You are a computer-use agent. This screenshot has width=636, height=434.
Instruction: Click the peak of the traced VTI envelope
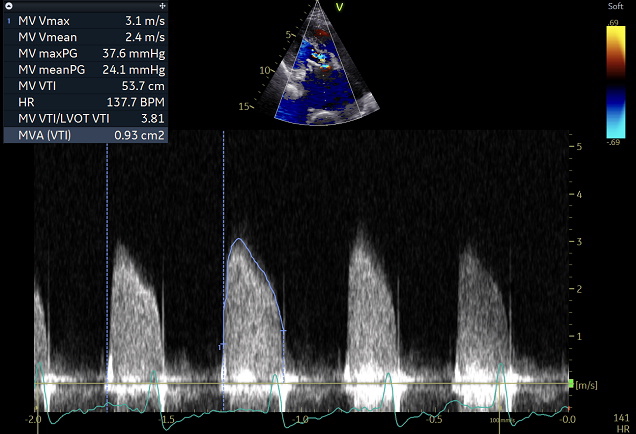[x=238, y=239]
